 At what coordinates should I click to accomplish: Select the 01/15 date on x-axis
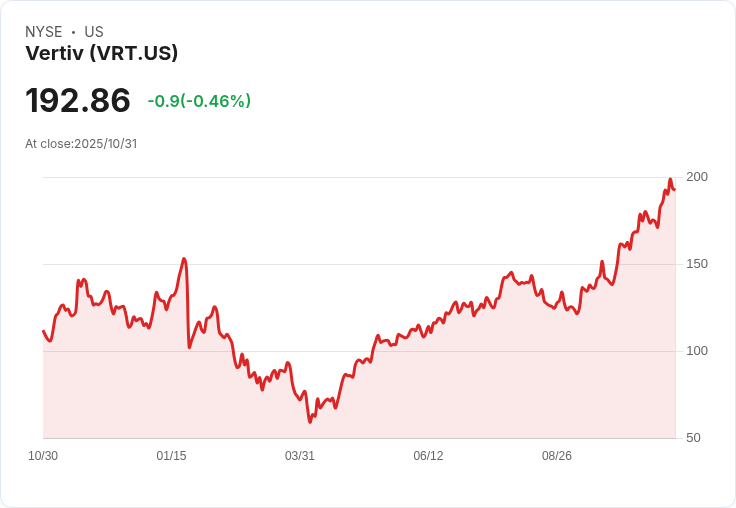[171, 456]
